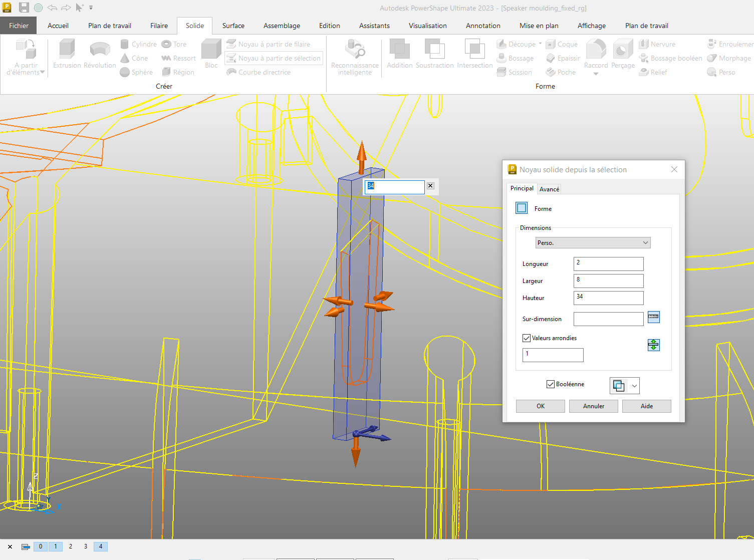Screen dimensions: 754x560
Task: Open the Perso. dimensions dropdown
Action: point(593,243)
